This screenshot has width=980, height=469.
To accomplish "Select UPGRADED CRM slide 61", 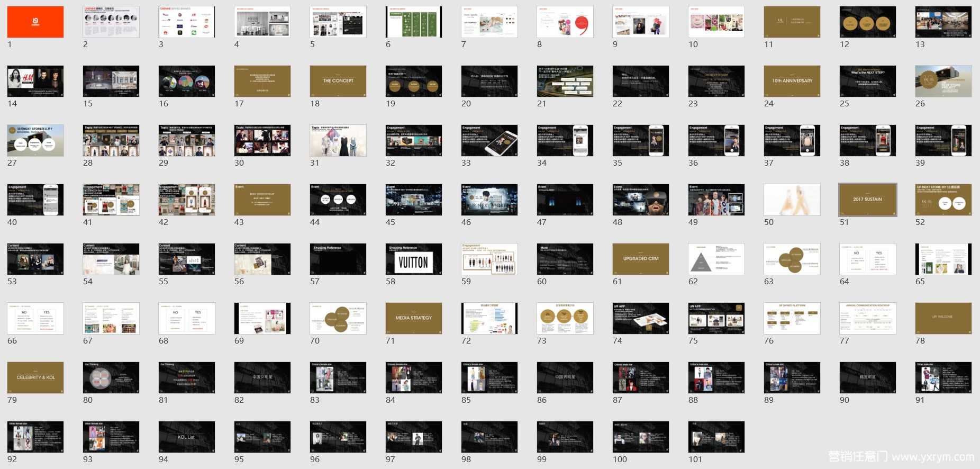I will (641, 259).
